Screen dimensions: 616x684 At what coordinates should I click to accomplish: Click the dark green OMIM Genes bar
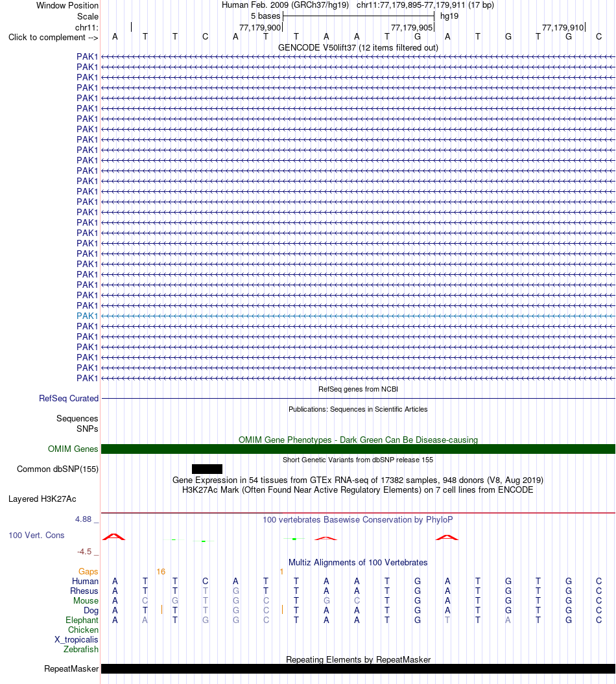(358, 449)
